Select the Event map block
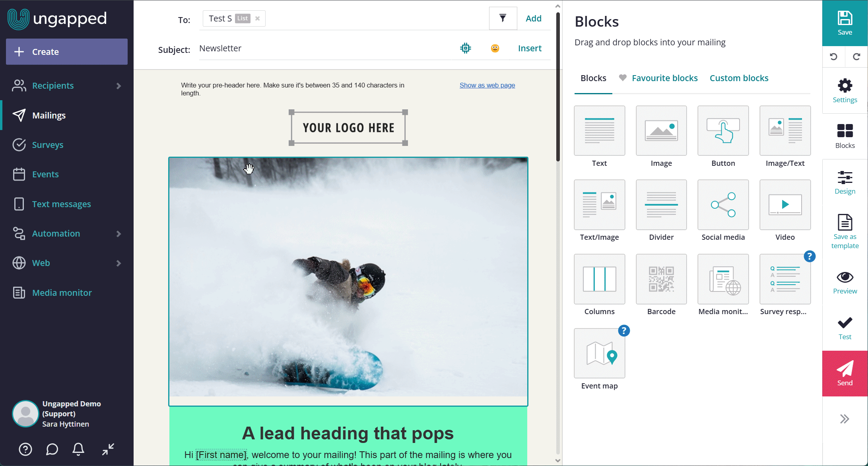The width and height of the screenshot is (868, 466). pyautogui.click(x=599, y=353)
